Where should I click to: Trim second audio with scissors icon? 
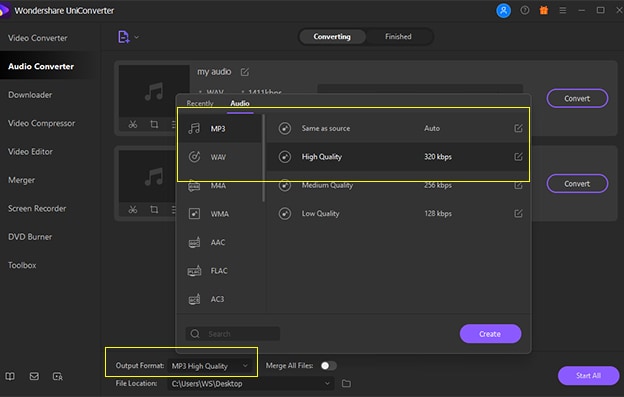pyautogui.click(x=133, y=210)
